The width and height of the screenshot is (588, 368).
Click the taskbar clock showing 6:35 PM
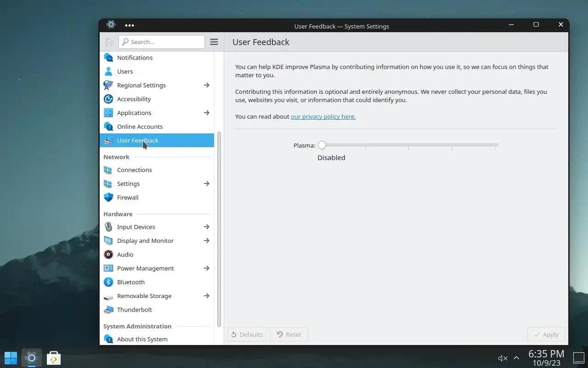[x=546, y=357]
